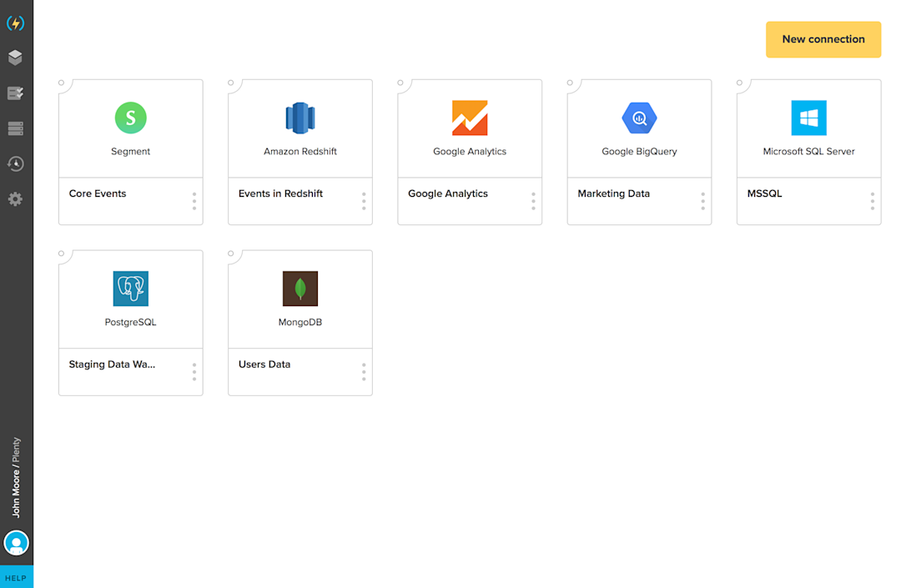Click the Google Analytics logo icon
The width and height of the screenshot is (901, 588).
pos(470,118)
